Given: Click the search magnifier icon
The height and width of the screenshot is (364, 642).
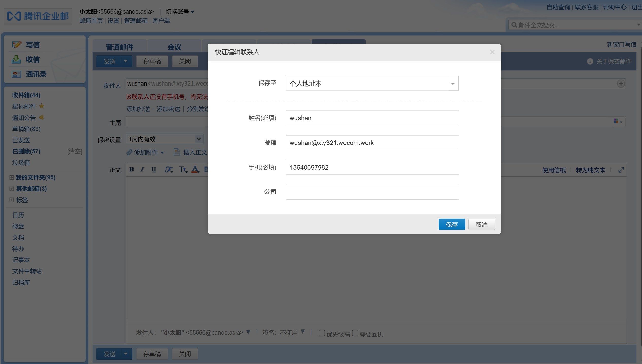Looking at the screenshot, I should [514, 25].
